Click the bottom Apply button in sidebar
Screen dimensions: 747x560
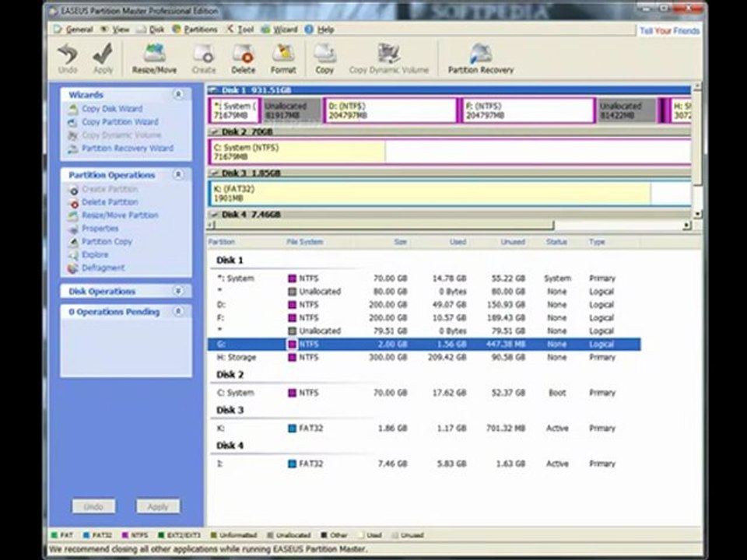tap(158, 506)
